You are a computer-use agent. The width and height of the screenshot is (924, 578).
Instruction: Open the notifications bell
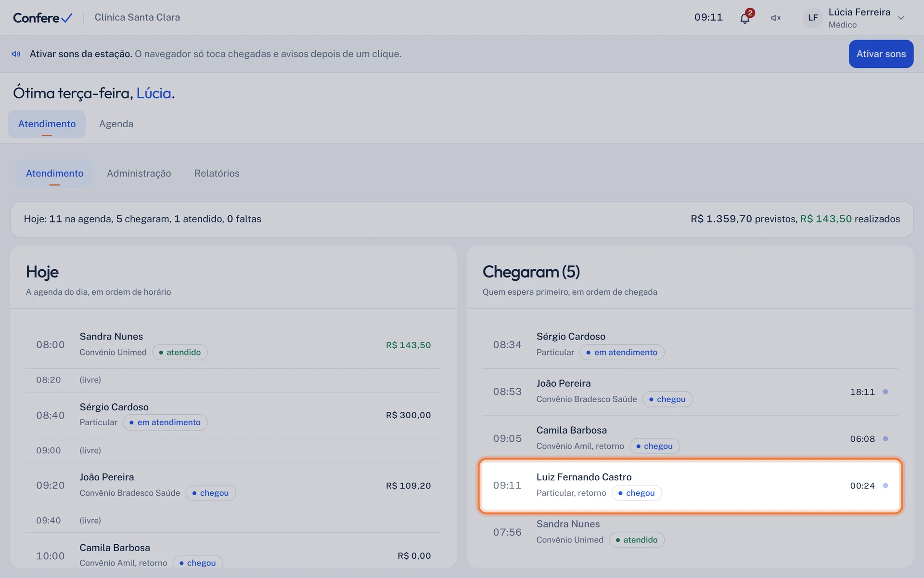[x=744, y=18]
